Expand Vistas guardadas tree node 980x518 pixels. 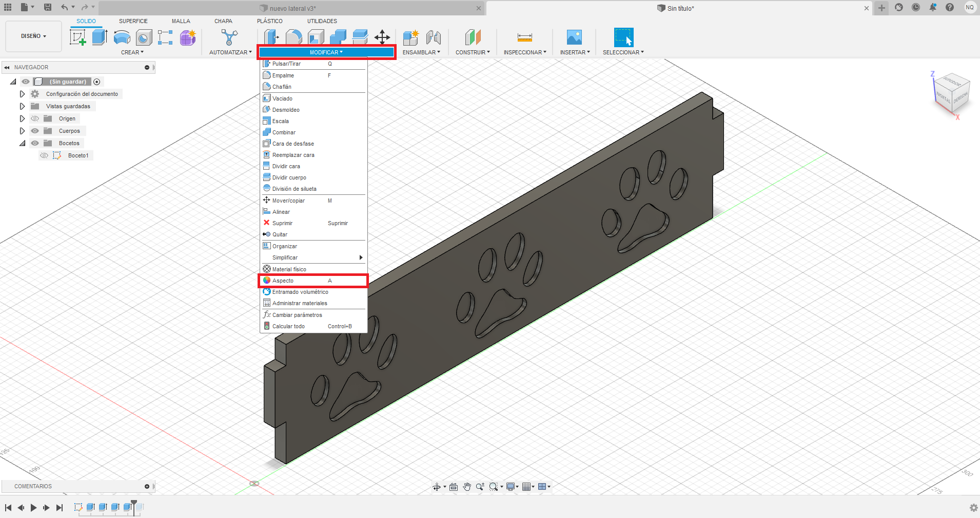pyautogui.click(x=22, y=106)
